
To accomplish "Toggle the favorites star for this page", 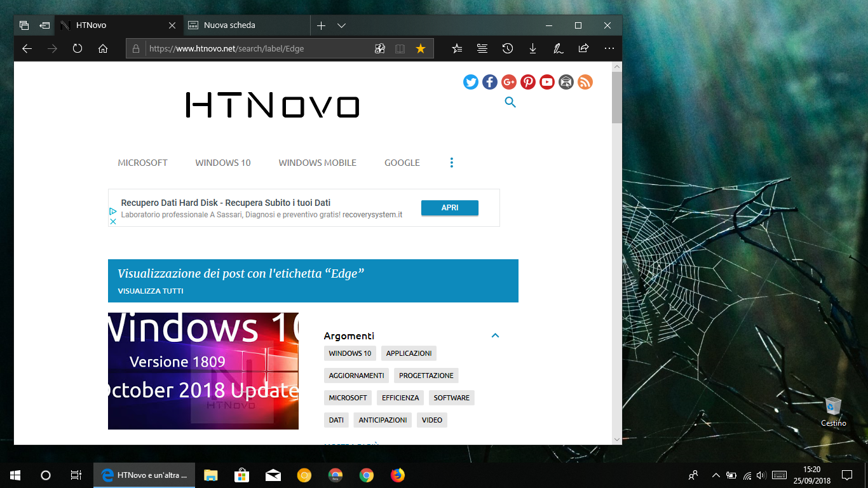I will 420,48.
